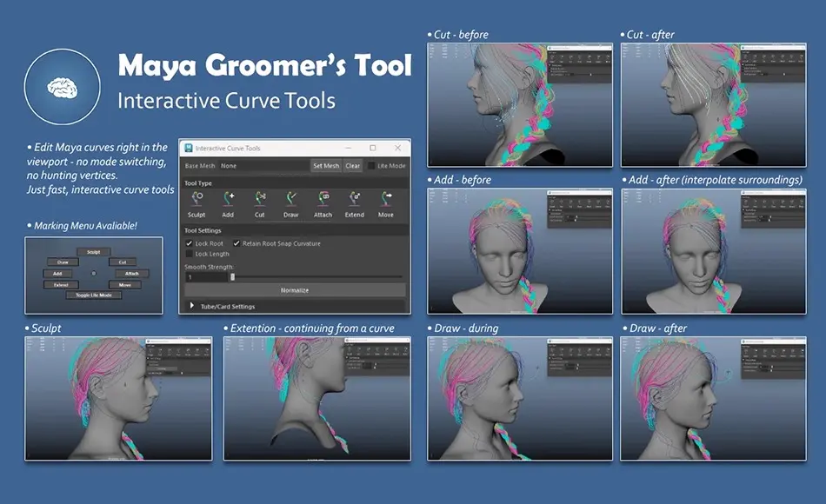Image resolution: width=826 pixels, height=504 pixels.
Task: Uncheck the Lock Root checkbox
Action: 188,243
